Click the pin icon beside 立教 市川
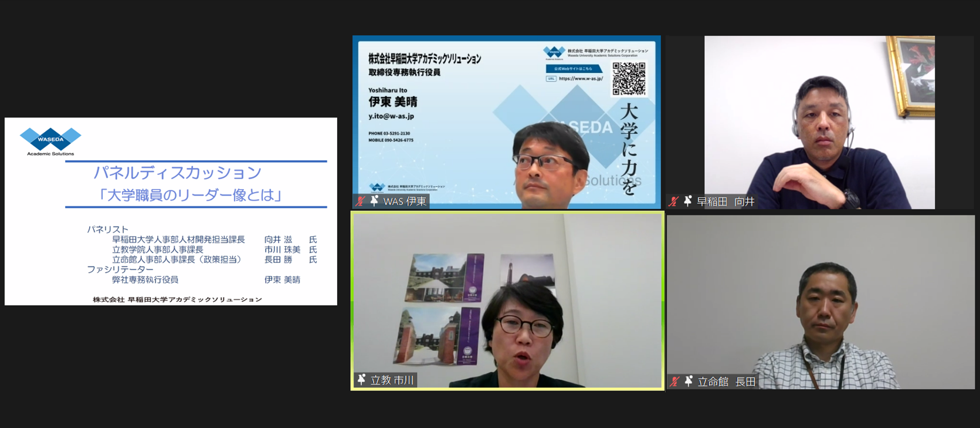 [x=362, y=380]
